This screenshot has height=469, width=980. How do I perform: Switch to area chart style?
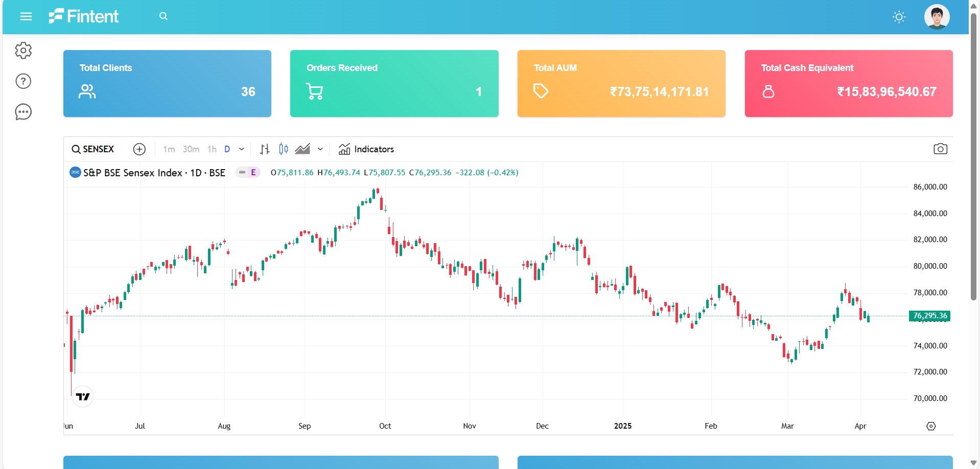point(302,149)
